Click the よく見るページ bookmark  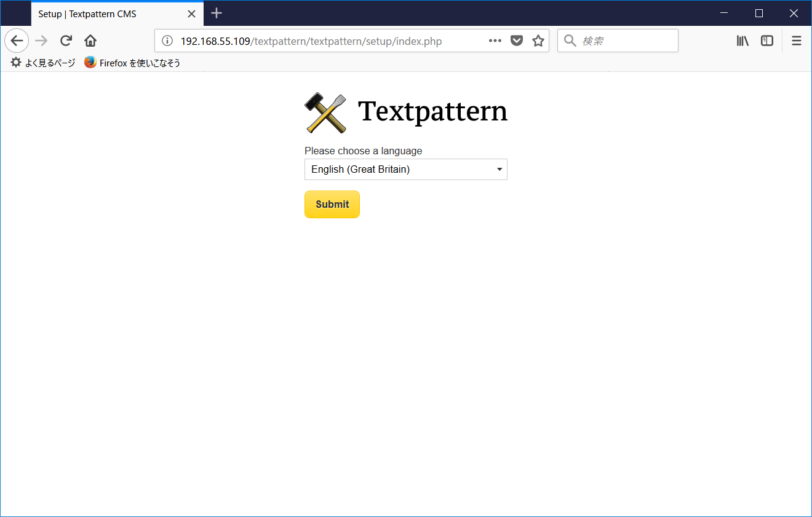coord(42,62)
